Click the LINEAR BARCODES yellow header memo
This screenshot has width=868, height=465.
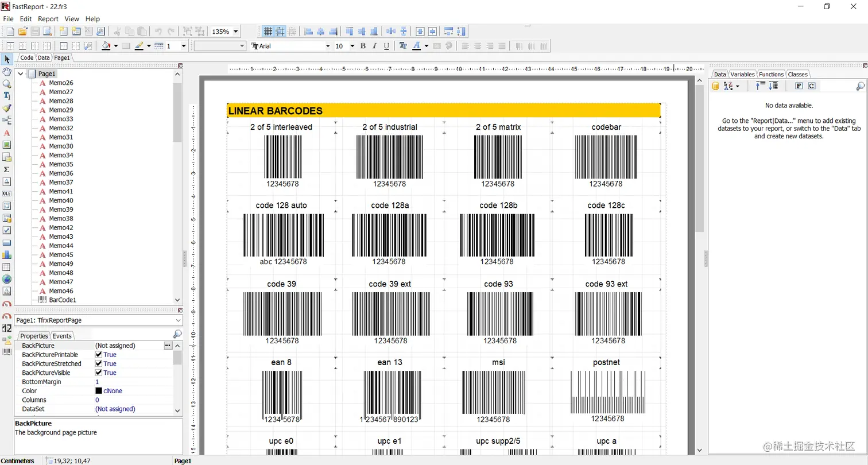coord(444,111)
